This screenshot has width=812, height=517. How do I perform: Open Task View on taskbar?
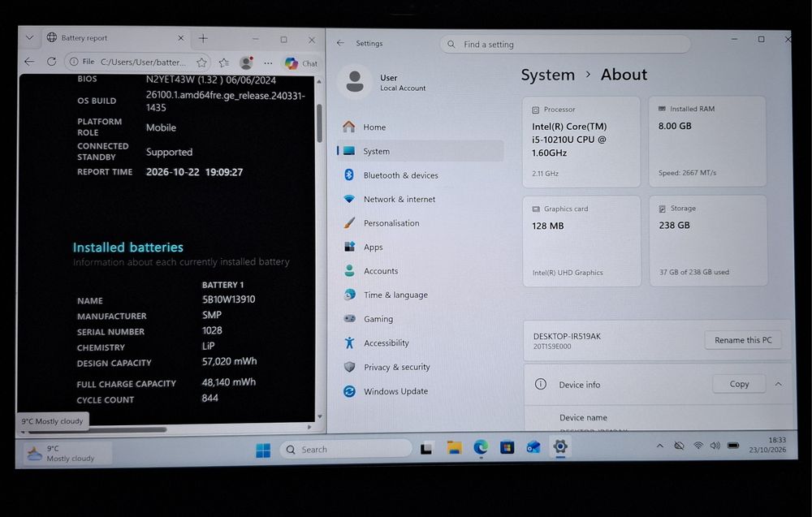click(426, 449)
